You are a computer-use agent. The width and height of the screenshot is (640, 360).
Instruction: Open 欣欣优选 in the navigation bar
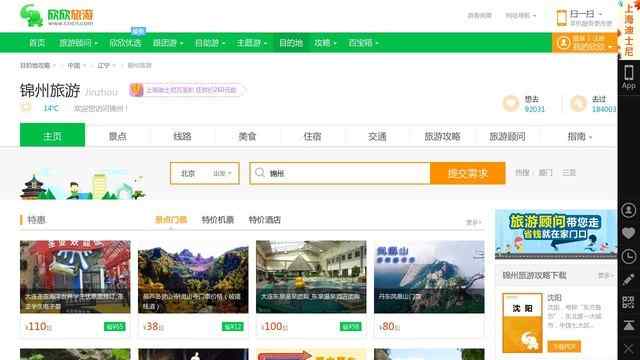point(125,43)
